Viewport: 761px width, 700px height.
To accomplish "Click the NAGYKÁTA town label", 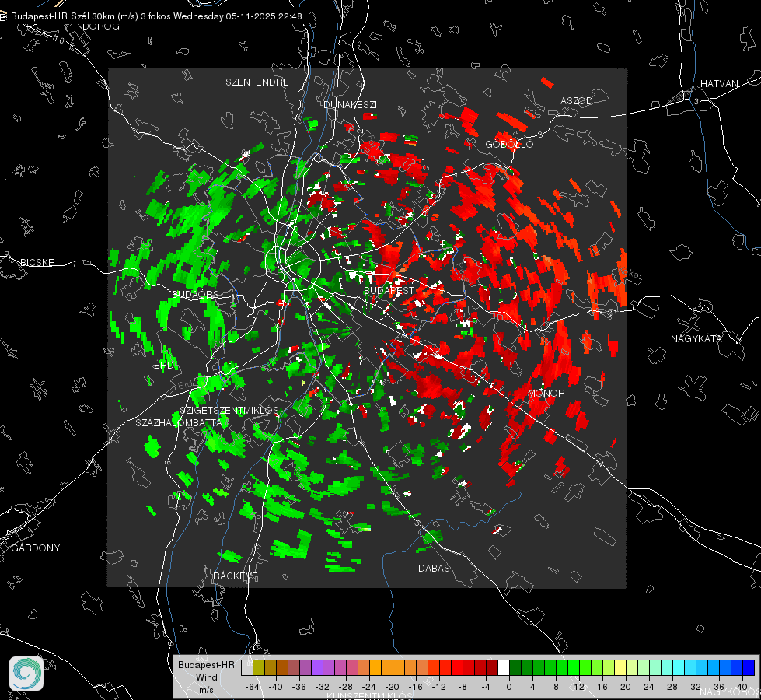I will click(696, 339).
